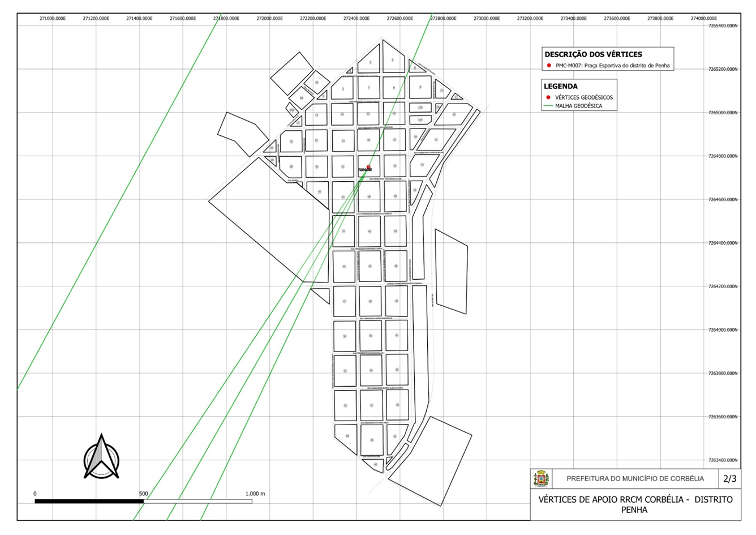756x535 pixels.
Task: Click the 272400.000E coordinate label
Action: 356,19
